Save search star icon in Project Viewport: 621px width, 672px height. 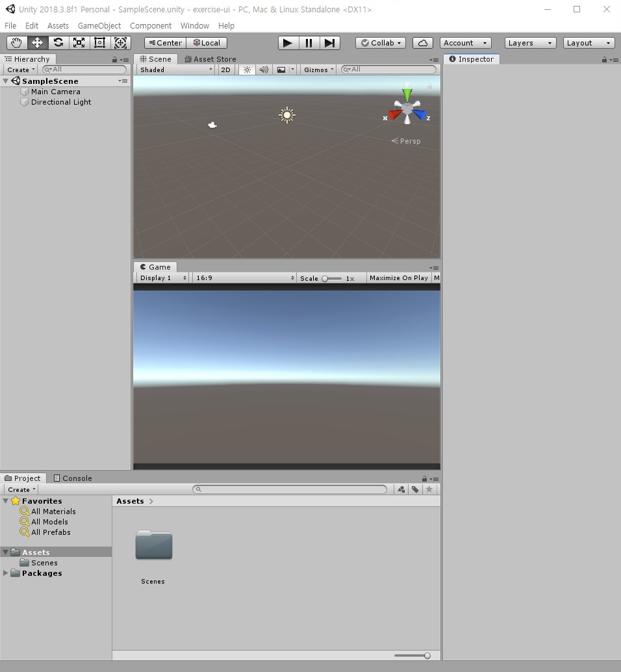429,489
